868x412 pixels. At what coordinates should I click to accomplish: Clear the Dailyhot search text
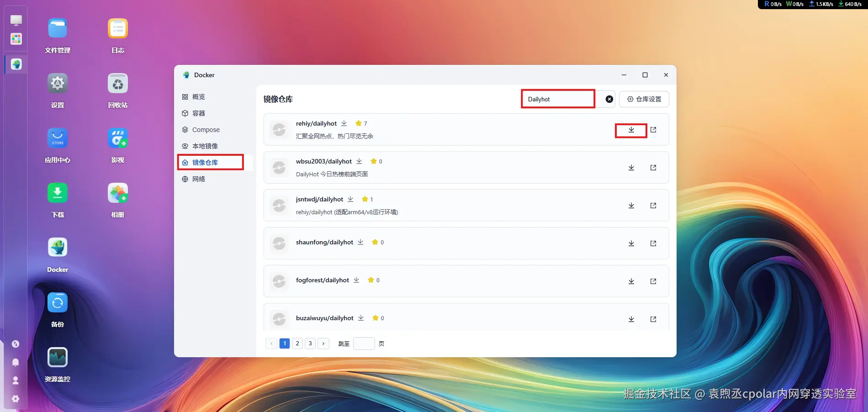pyautogui.click(x=609, y=99)
